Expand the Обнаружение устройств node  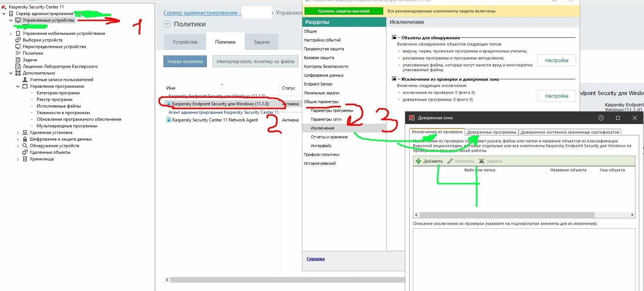[18, 146]
